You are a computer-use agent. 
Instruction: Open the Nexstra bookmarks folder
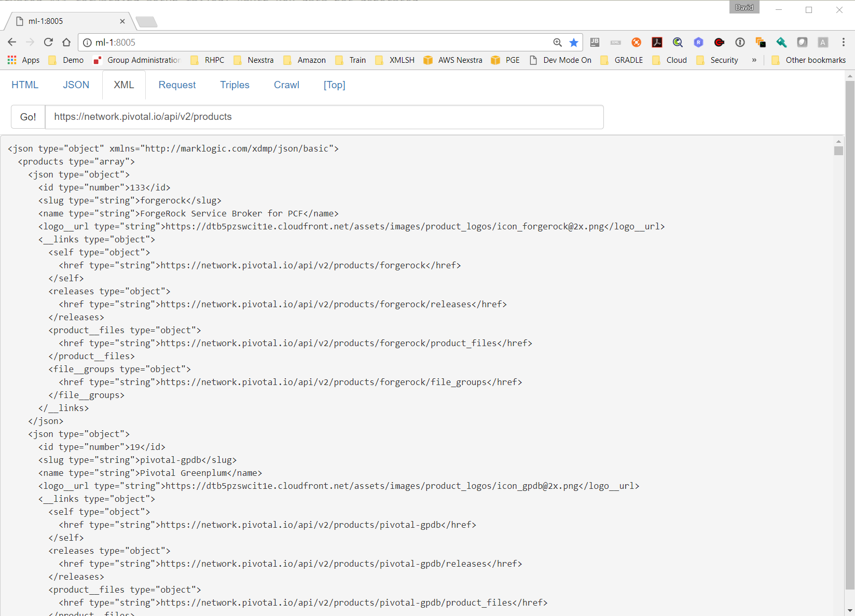[x=254, y=60]
